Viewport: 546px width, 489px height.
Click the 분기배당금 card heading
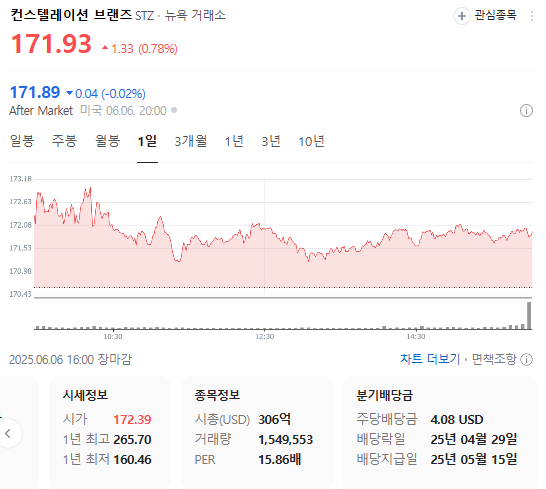(x=385, y=395)
